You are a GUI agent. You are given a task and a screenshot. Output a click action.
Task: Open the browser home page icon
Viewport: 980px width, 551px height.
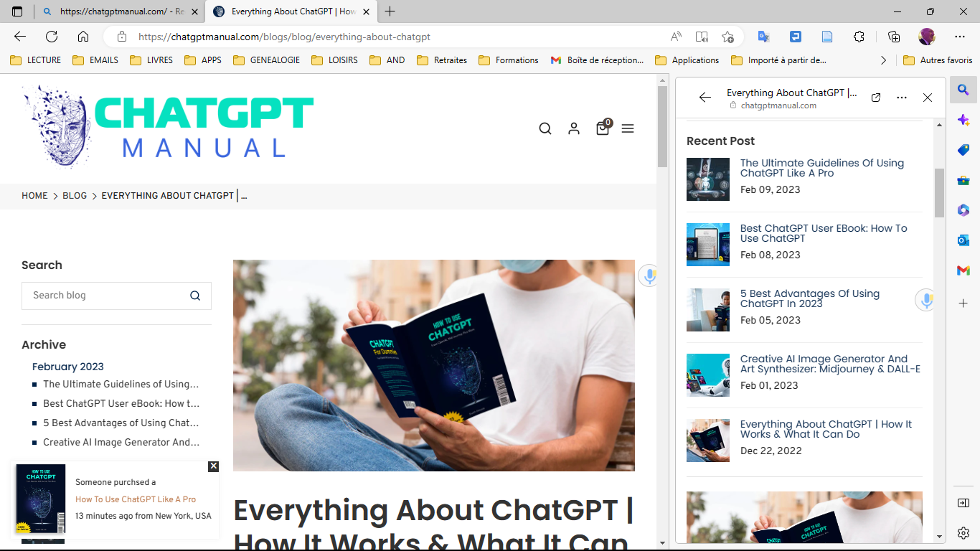pos(83,37)
